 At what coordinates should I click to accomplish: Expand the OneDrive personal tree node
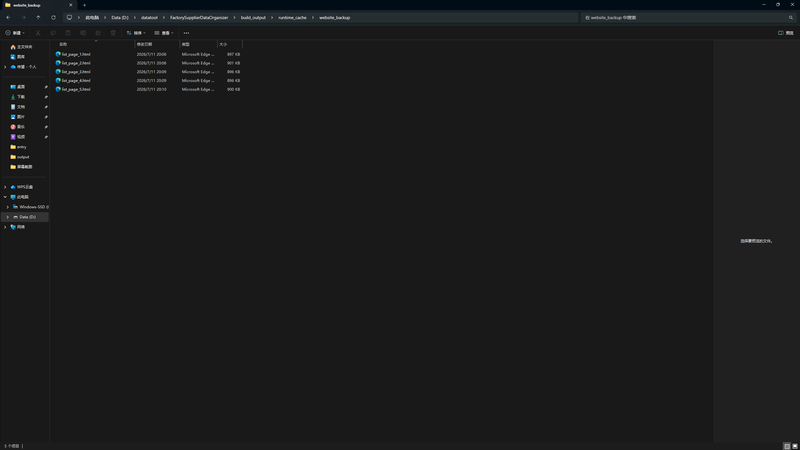(5, 67)
